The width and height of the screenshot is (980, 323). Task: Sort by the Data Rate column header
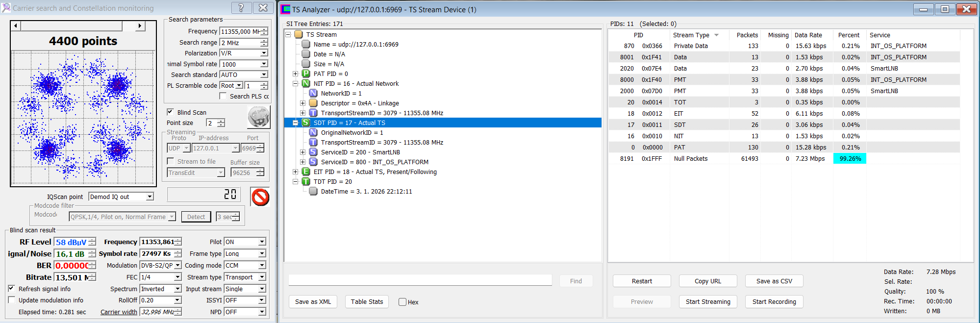point(812,35)
